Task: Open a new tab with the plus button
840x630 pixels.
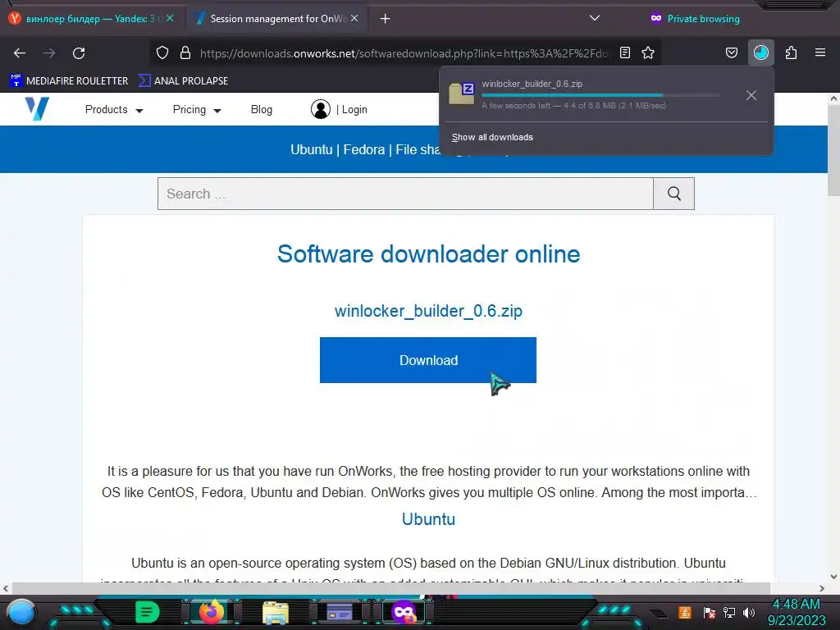Action: click(386, 19)
